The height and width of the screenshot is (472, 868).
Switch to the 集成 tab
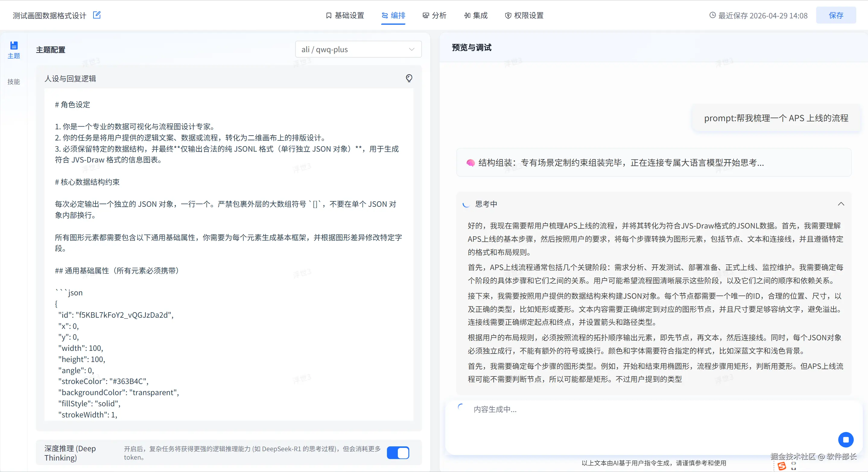pyautogui.click(x=476, y=15)
